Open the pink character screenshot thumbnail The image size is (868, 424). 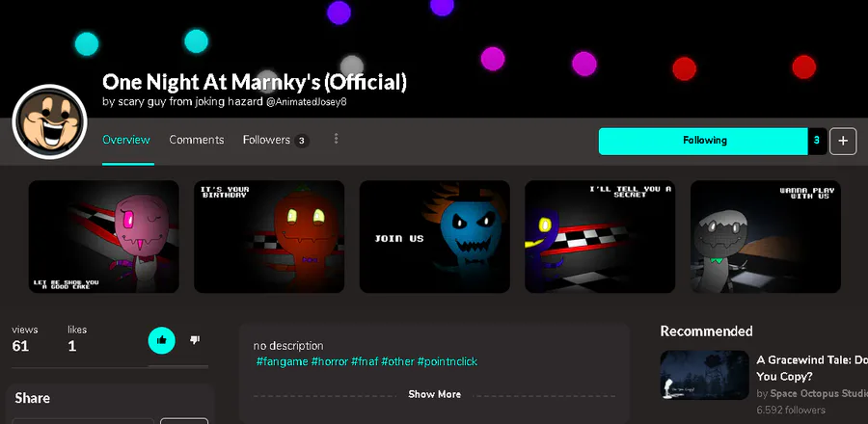[x=103, y=237]
